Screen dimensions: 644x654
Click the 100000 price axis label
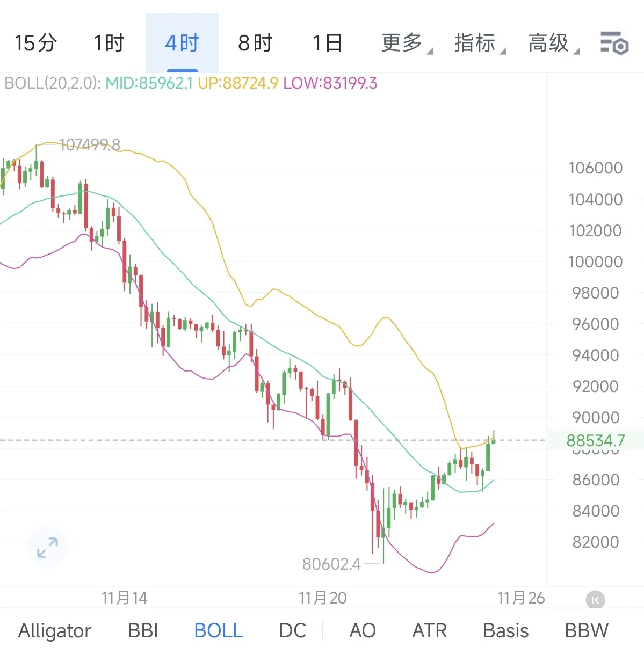(x=596, y=261)
